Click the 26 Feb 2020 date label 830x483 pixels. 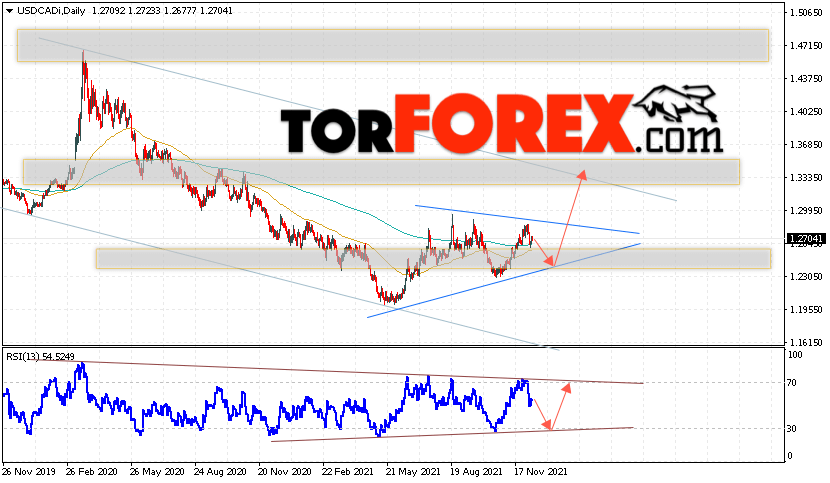click(92, 471)
